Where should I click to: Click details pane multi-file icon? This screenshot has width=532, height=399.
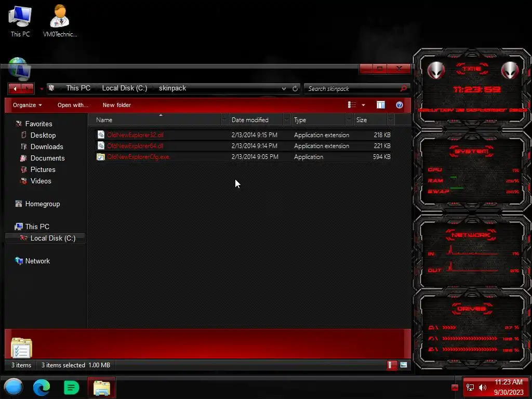tap(21, 348)
